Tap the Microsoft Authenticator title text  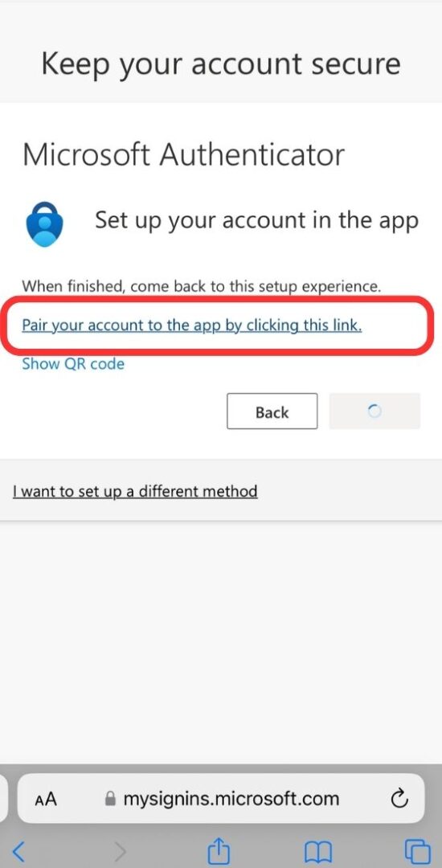pos(183,154)
